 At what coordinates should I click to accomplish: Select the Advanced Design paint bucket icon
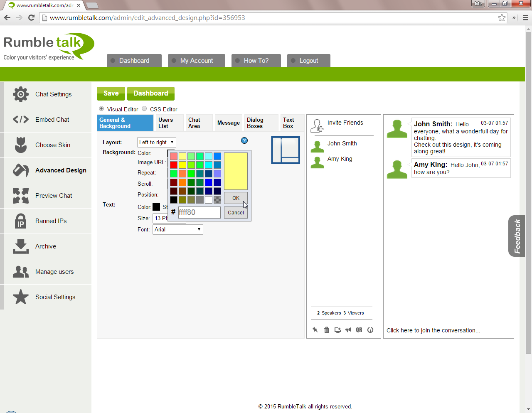(21, 170)
